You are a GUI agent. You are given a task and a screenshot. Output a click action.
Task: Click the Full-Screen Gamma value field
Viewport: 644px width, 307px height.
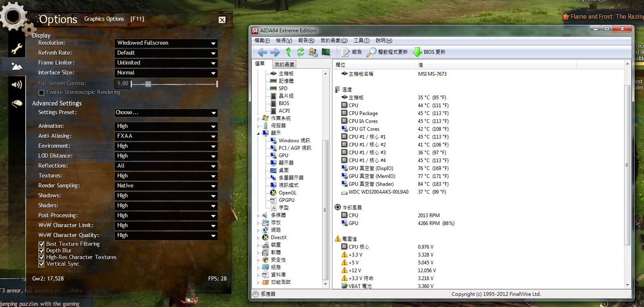click(123, 84)
